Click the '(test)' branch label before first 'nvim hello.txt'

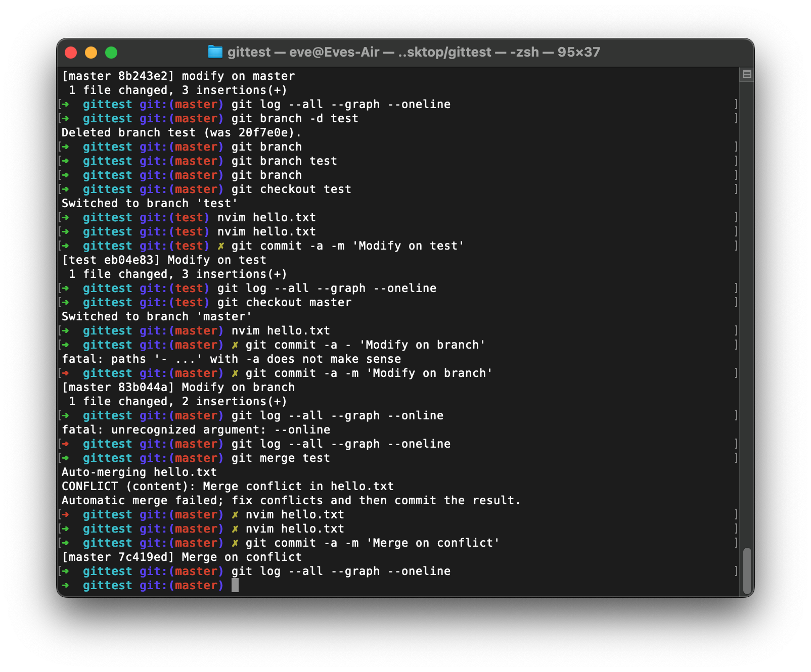[189, 218]
